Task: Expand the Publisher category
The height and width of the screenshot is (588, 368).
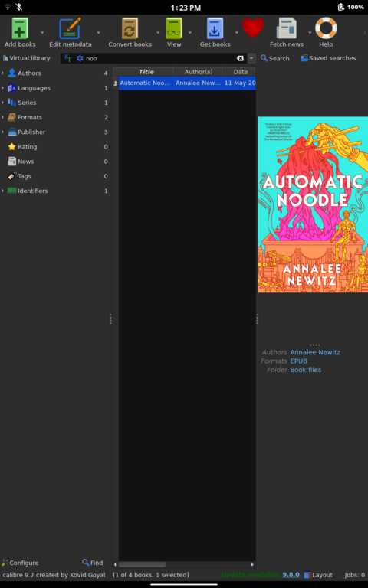Action: click(2, 132)
